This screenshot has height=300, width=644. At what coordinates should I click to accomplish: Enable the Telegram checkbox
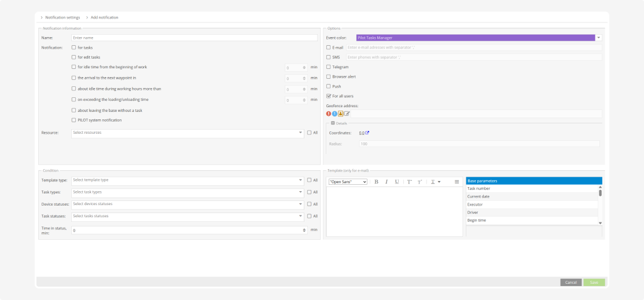pyautogui.click(x=329, y=67)
